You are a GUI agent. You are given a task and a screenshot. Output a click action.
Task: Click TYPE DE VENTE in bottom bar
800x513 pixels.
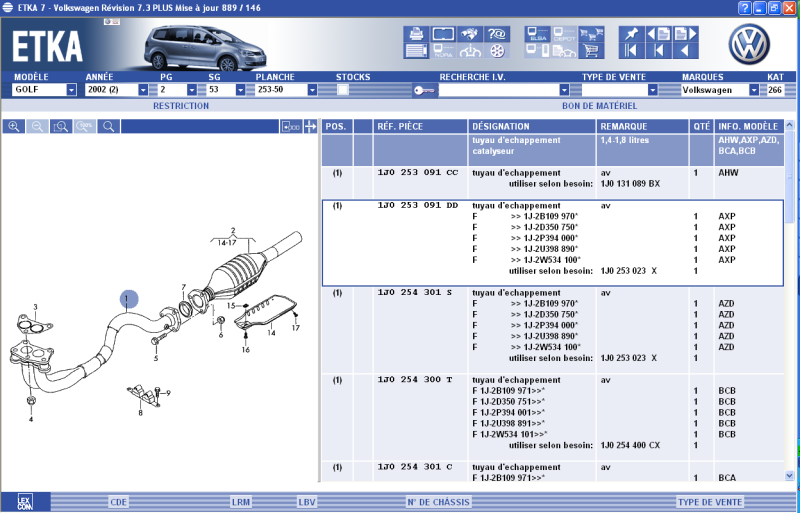[710, 502]
